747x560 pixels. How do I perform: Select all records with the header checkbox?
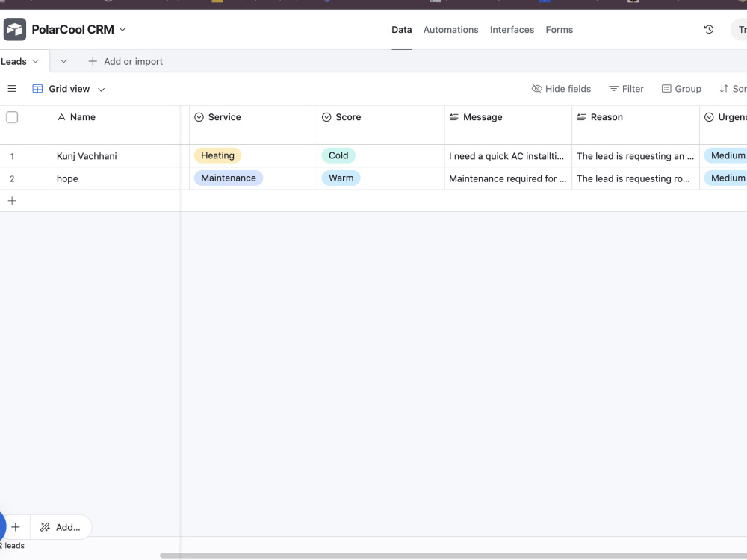point(12,117)
